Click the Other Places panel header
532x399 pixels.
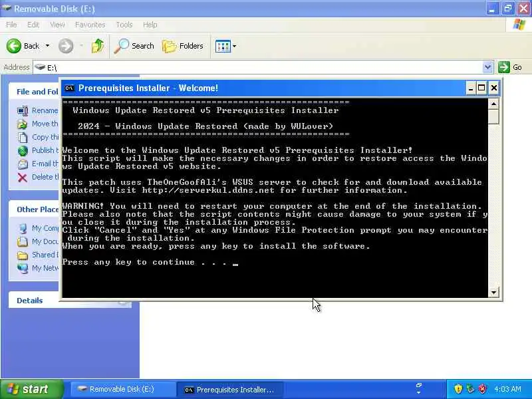(34, 209)
